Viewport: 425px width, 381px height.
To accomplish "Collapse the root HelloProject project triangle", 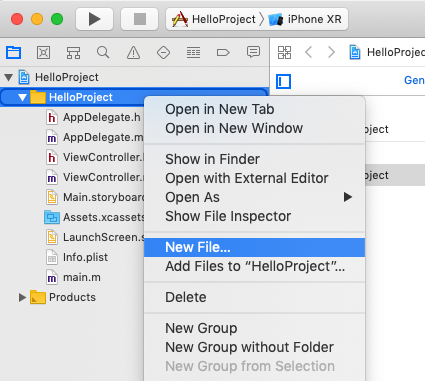I will [x=8, y=78].
